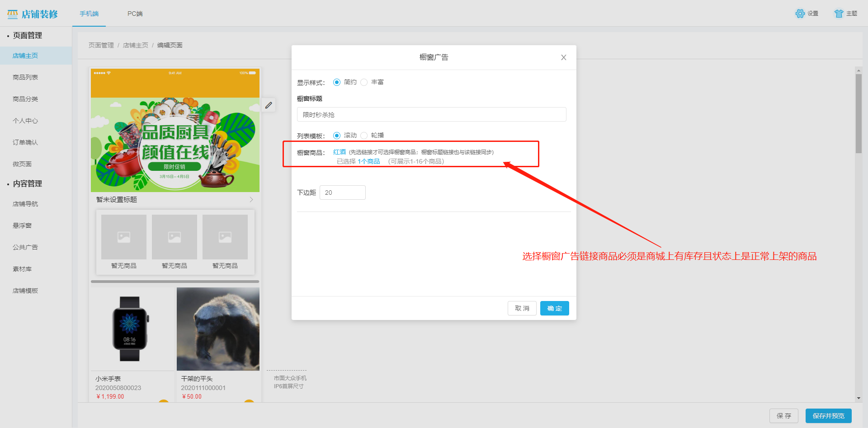Expand the chevron next to 暂未设置标题
This screenshot has width=868, height=428.
252,199
